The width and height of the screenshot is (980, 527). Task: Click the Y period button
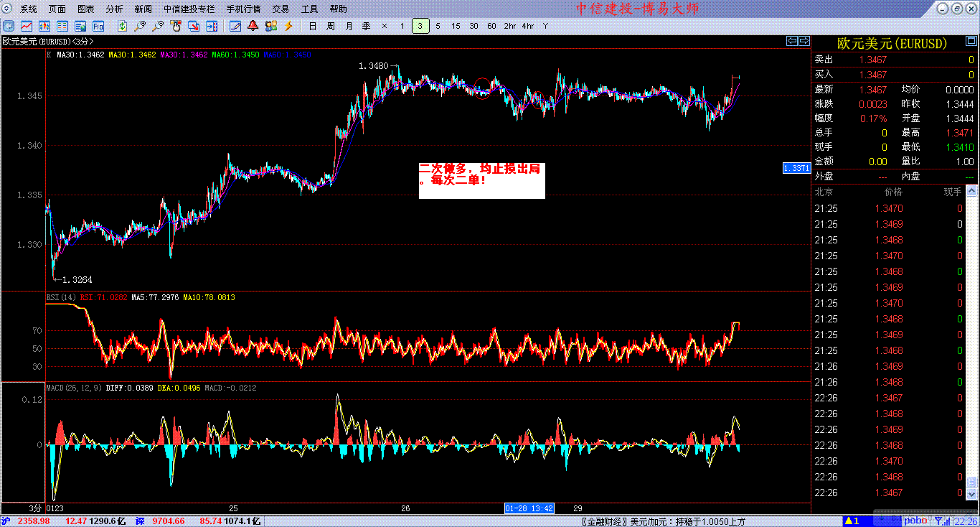pos(545,26)
